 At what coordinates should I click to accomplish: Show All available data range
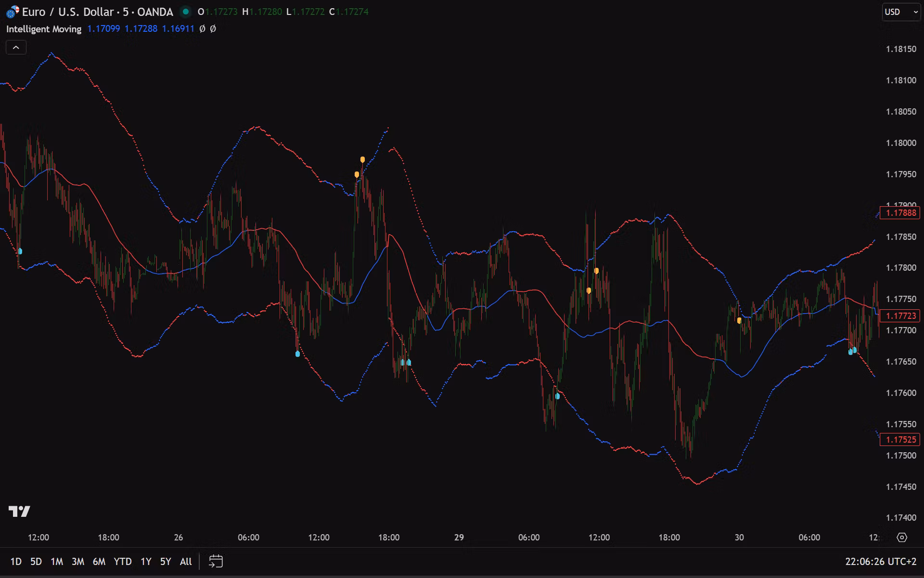click(185, 561)
